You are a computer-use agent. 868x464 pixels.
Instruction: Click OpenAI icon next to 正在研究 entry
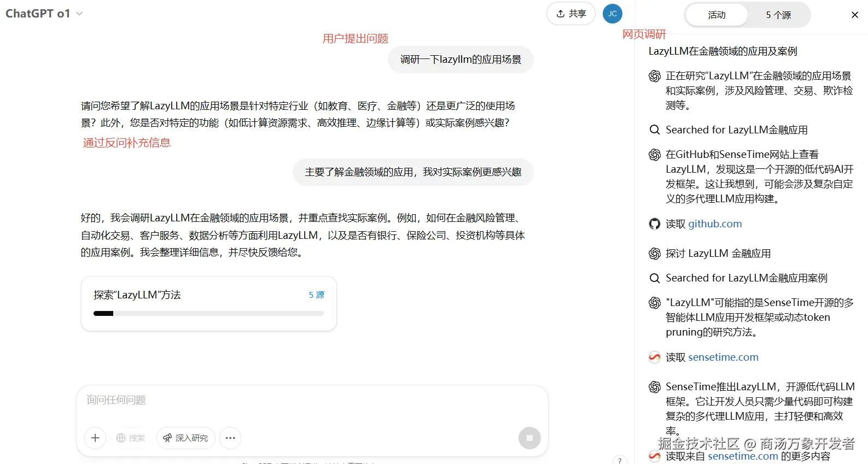tap(655, 76)
